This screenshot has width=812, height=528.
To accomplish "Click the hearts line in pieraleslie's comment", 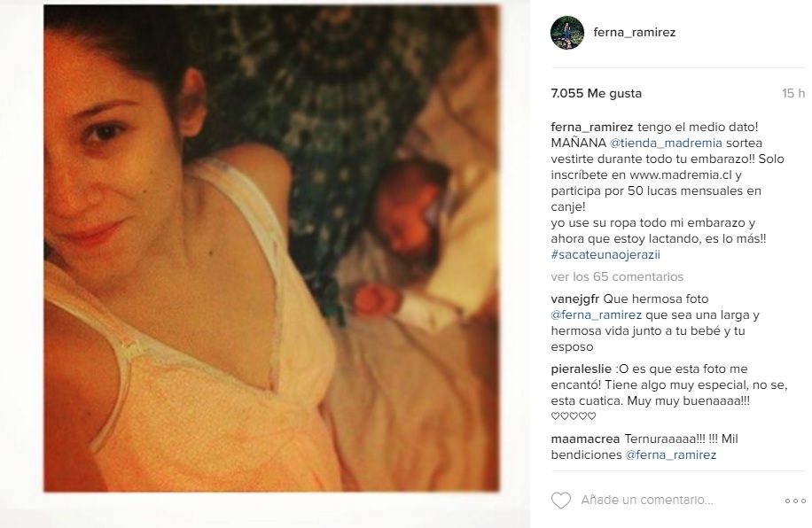I will coord(574,416).
